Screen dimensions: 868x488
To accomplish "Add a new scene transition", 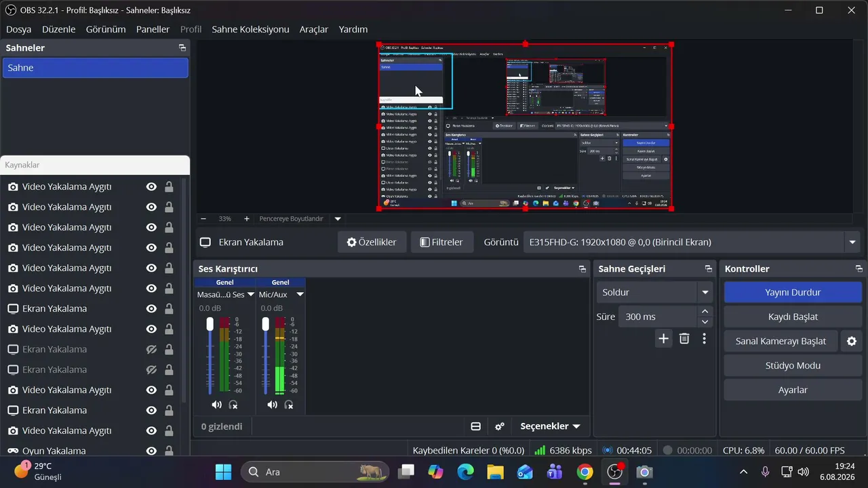I will click(x=663, y=338).
